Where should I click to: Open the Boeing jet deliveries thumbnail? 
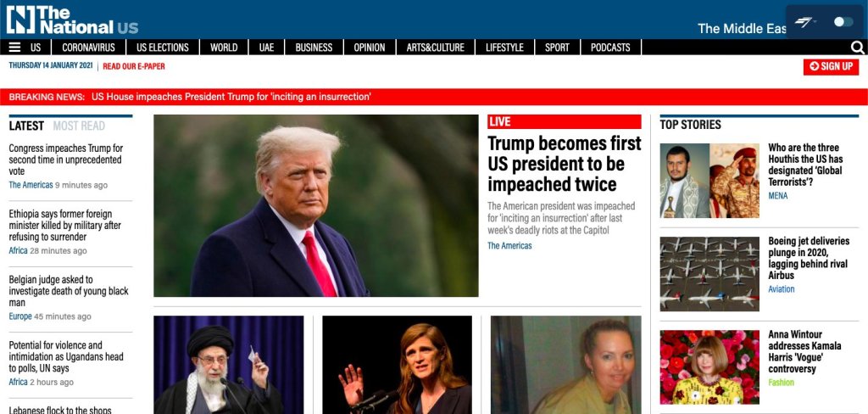pos(709,274)
